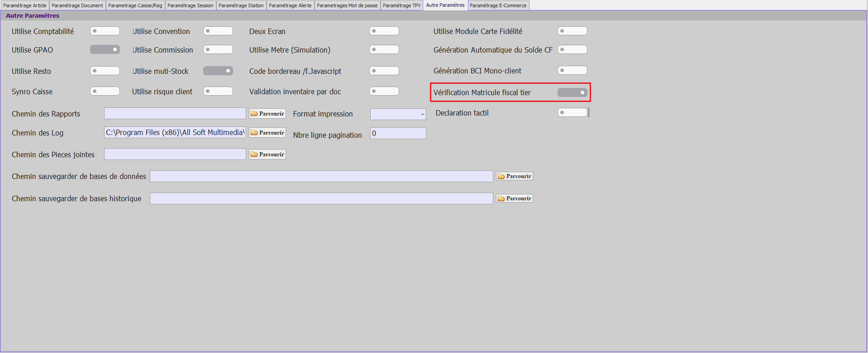Screen dimensions: 868x353
Task: Focus the Chemin des Pieces jointes field
Action: pos(175,154)
